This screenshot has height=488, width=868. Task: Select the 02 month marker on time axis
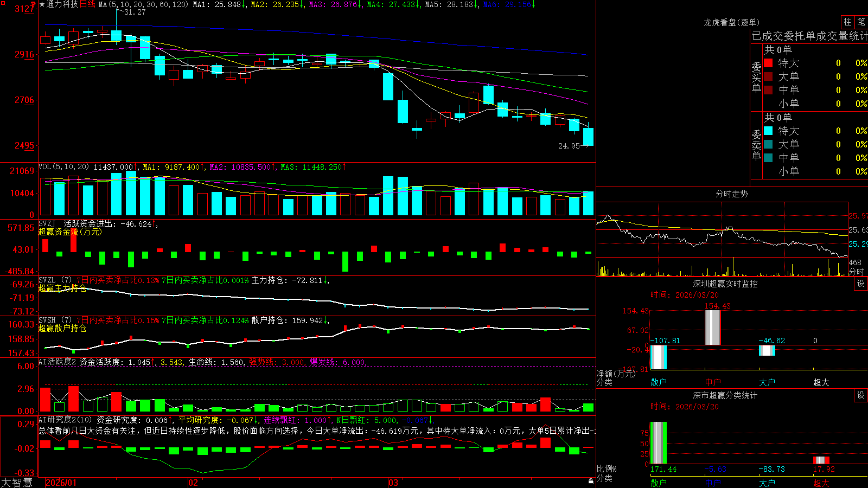193,483
